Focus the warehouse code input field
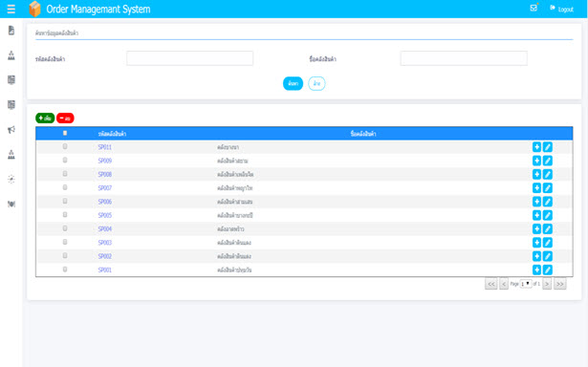588x367 pixels. pos(189,58)
